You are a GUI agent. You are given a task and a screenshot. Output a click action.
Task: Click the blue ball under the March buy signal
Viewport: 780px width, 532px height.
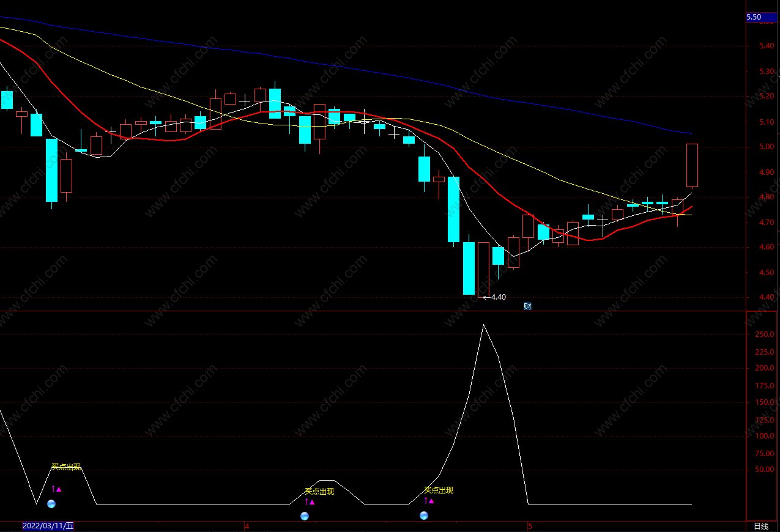point(51,504)
